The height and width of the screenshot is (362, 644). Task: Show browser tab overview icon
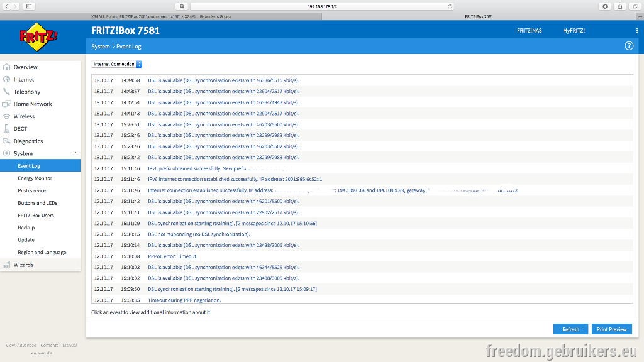tap(635, 6)
